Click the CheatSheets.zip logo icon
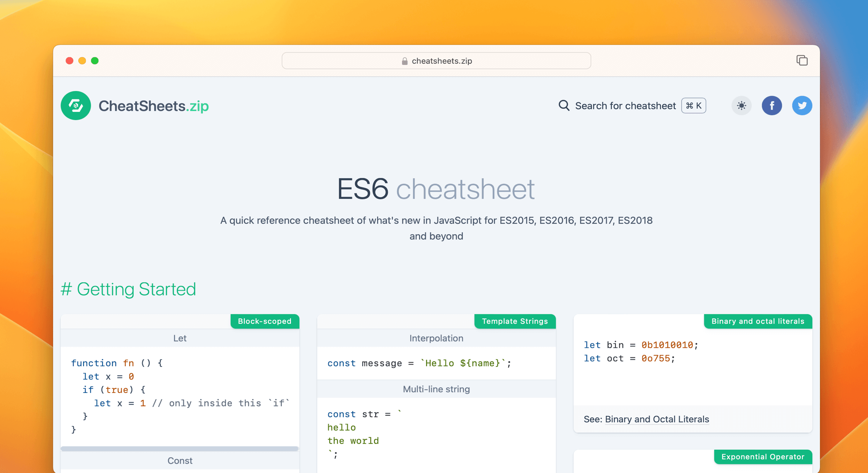This screenshot has height=473, width=868. tap(76, 106)
